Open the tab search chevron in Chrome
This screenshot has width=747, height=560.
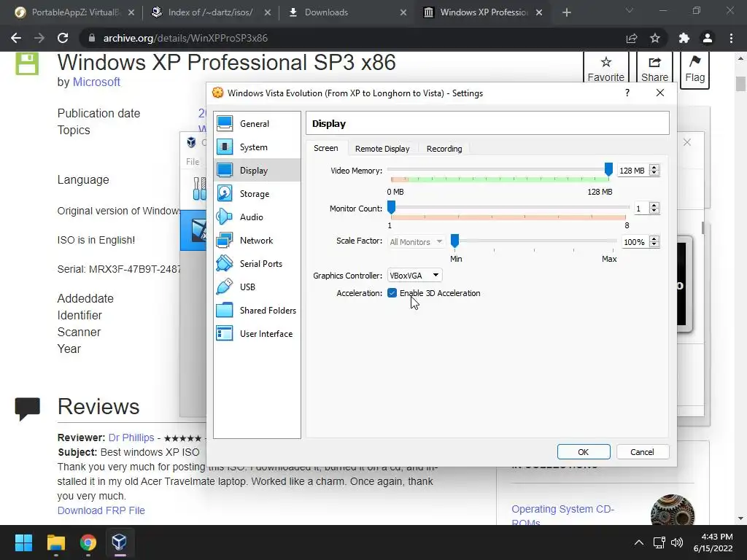pyautogui.click(x=630, y=10)
